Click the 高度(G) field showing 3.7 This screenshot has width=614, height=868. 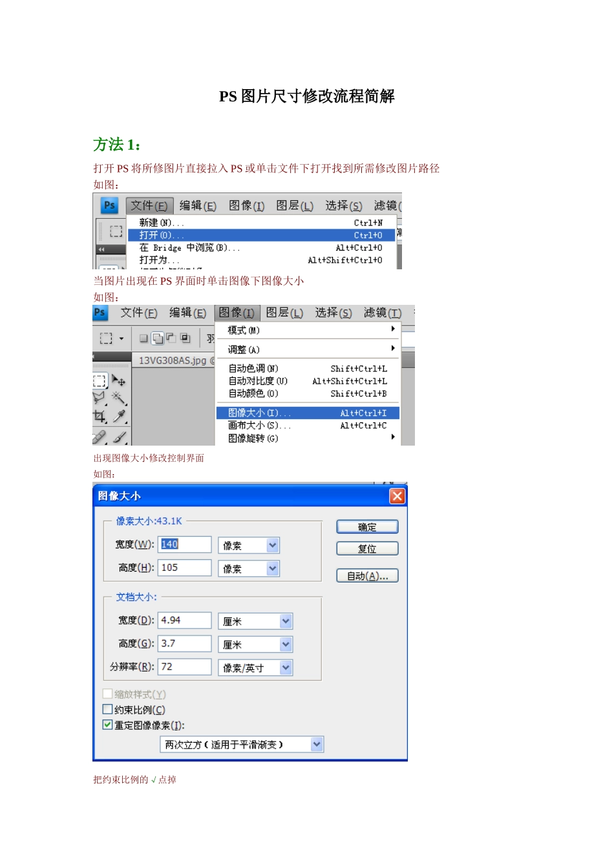coord(185,644)
